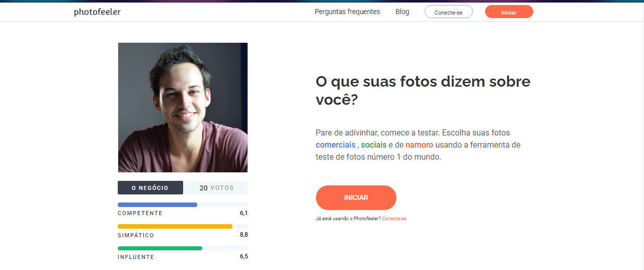The height and width of the screenshot is (270, 644).
Task: Go to the Blog
Action: click(402, 12)
